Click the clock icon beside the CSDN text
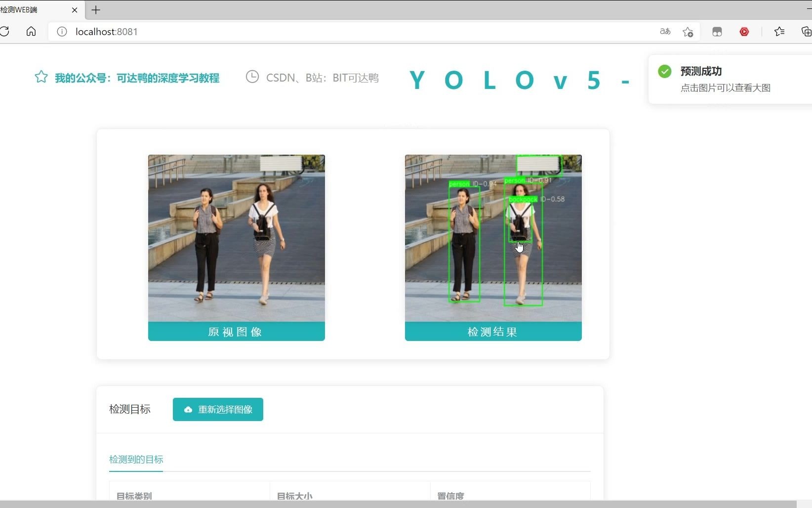 click(252, 77)
